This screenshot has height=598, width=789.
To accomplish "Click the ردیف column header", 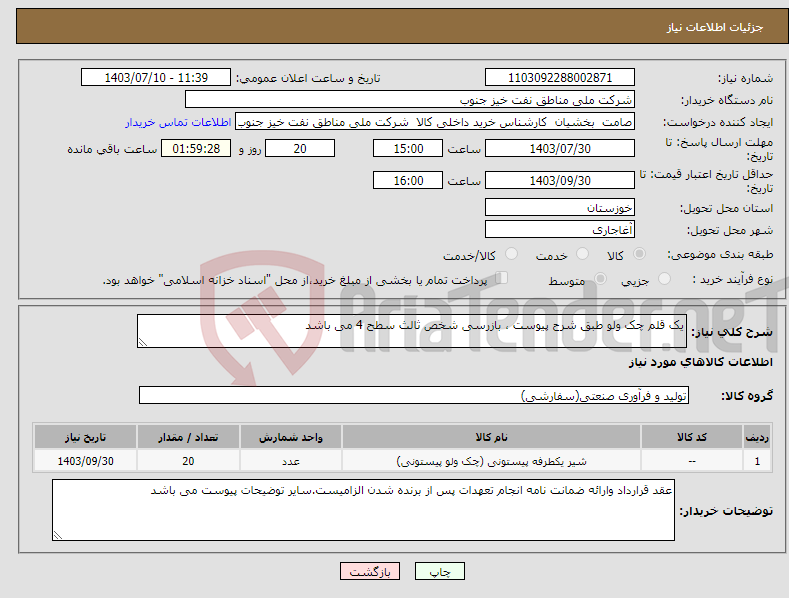I will tap(757, 437).
